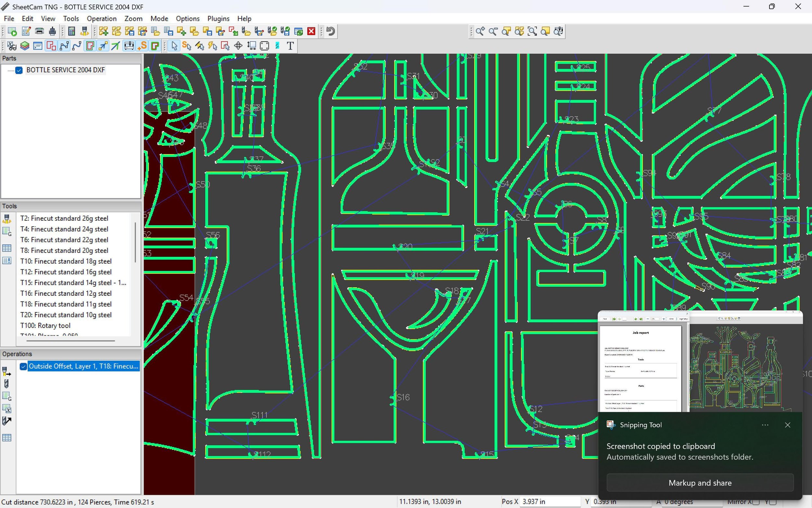Image resolution: width=812 pixels, height=508 pixels.
Task: Click new jet cutting operation icon in Operations panel
Action: [x=7, y=371]
